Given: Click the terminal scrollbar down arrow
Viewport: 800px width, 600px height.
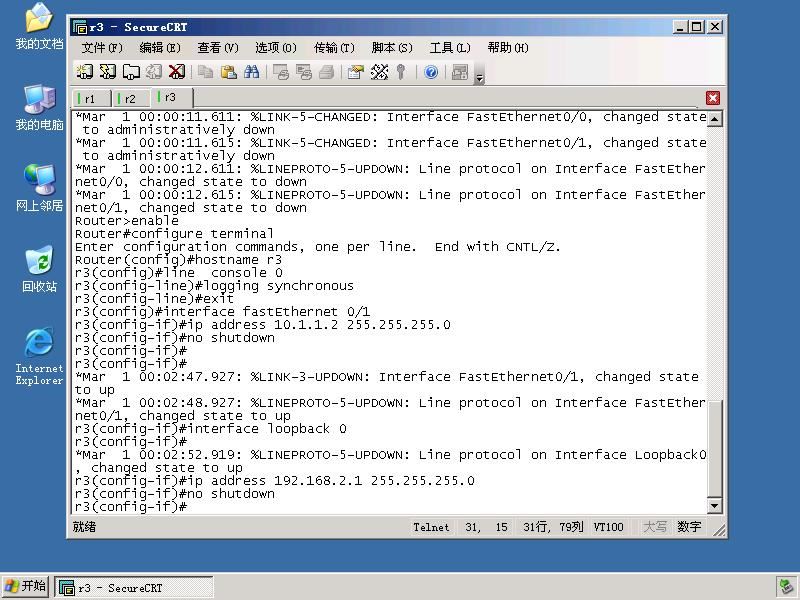Looking at the screenshot, I should (x=714, y=506).
